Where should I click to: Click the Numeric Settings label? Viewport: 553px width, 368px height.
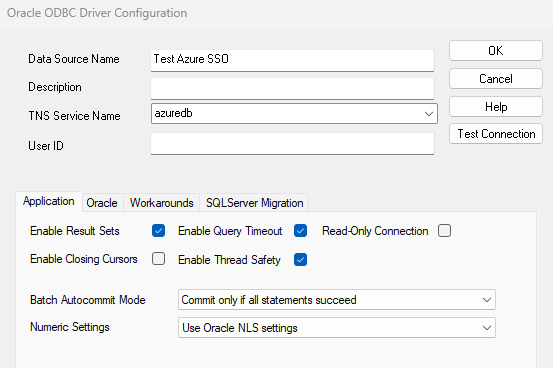(70, 327)
